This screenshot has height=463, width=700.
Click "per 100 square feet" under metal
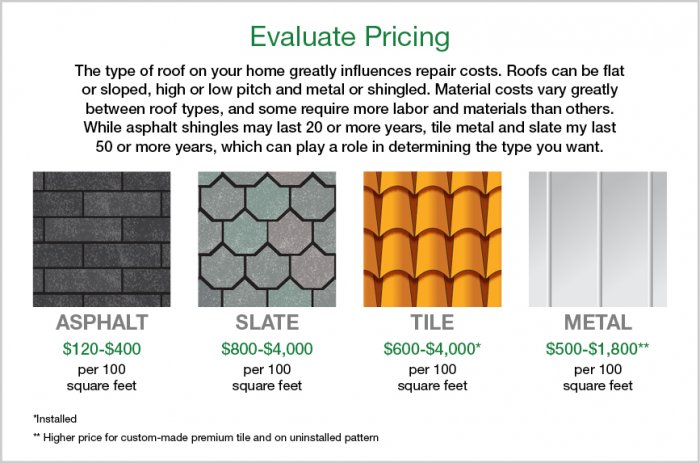[x=597, y=377]
